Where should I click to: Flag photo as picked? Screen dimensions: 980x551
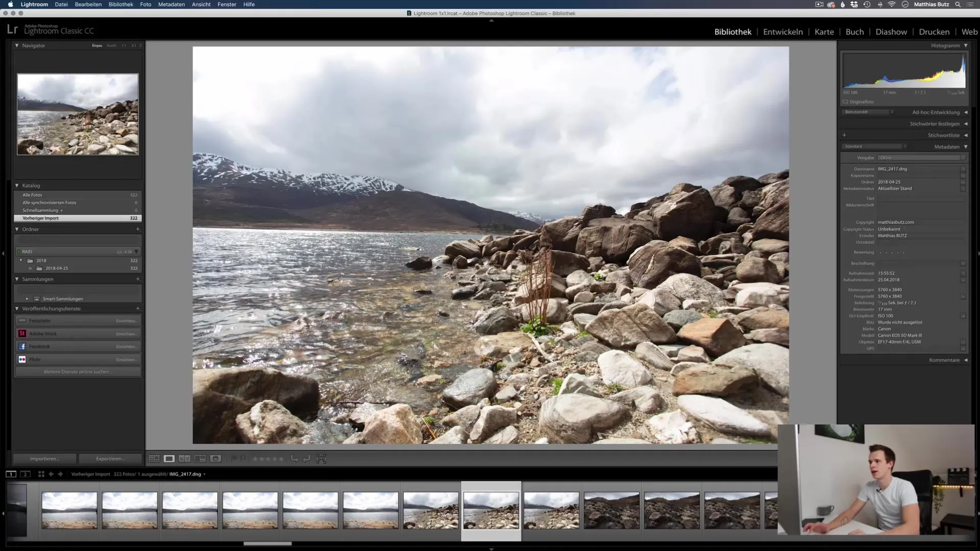pyautogui.click(x=234, y=459)
